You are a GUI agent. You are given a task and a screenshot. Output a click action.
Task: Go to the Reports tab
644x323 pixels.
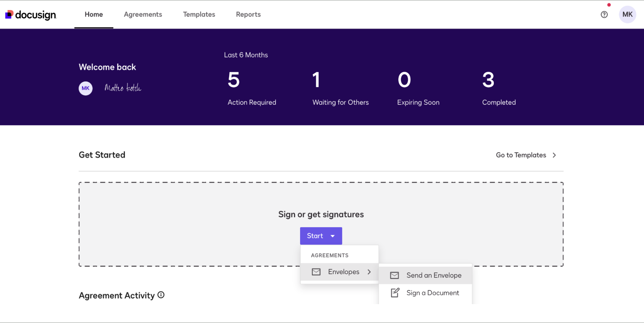point(248,14)
